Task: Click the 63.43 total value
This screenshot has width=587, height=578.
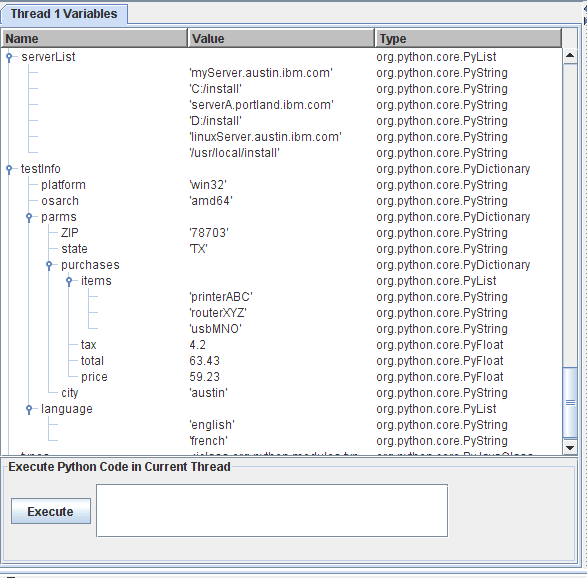Action: 204,361
